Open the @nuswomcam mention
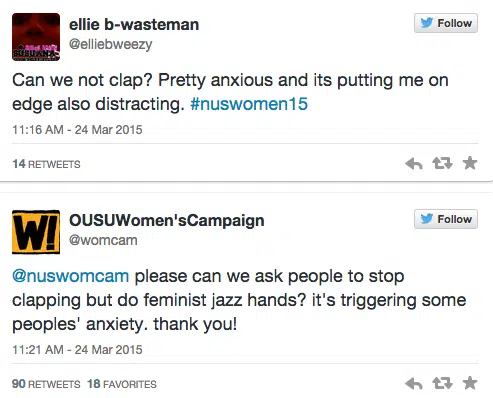The image size is (493, 398). [71, 276]
